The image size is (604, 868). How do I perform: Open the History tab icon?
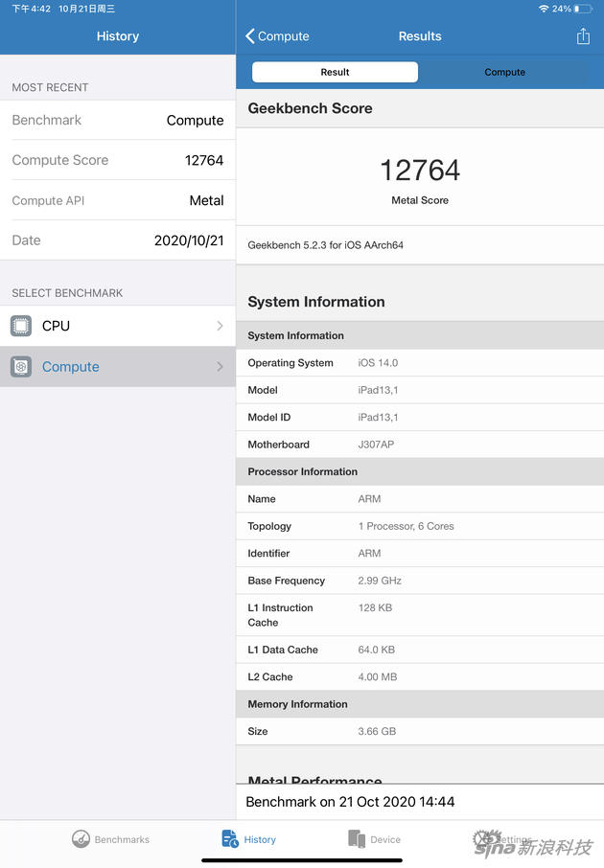[x=230, y=838]
